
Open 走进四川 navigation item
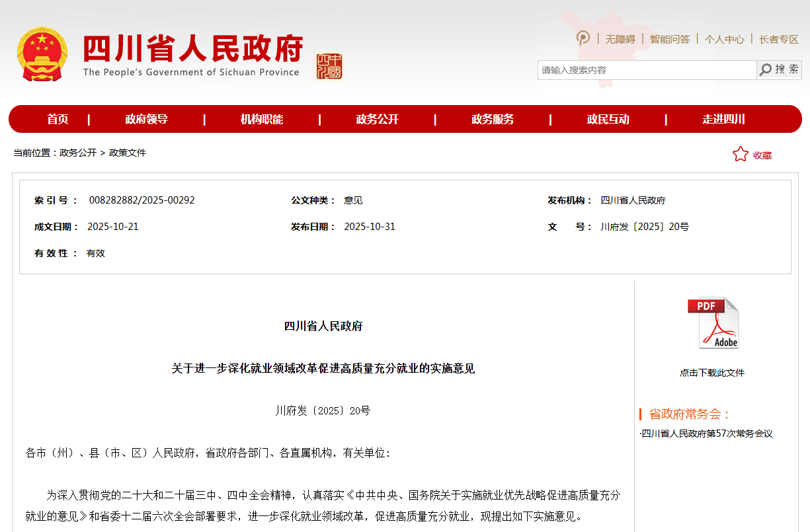[723, 120]
